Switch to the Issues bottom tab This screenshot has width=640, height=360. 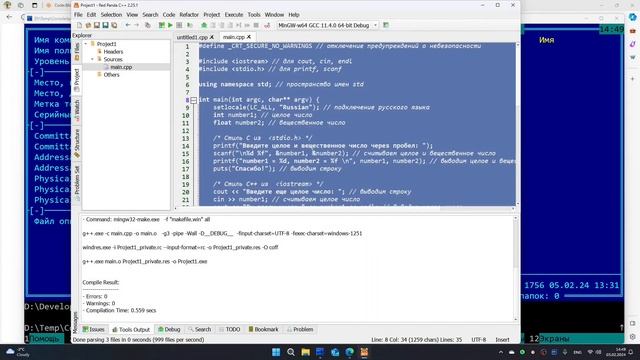93,329
